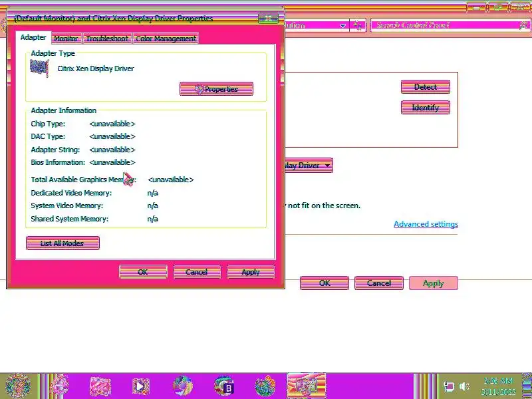This screenshot has height=399, width=532.
Task: Click the Shared System Memory label
Action: (x=70, y=219)
